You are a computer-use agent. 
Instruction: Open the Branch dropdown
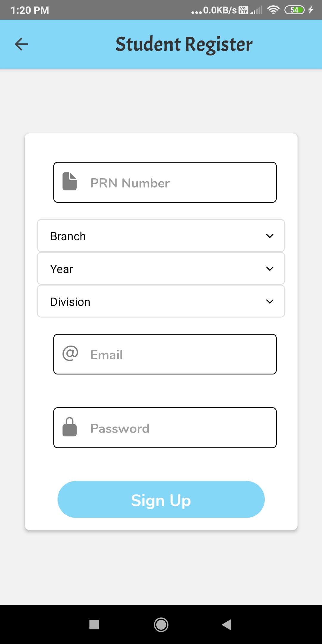click(161, 236)
